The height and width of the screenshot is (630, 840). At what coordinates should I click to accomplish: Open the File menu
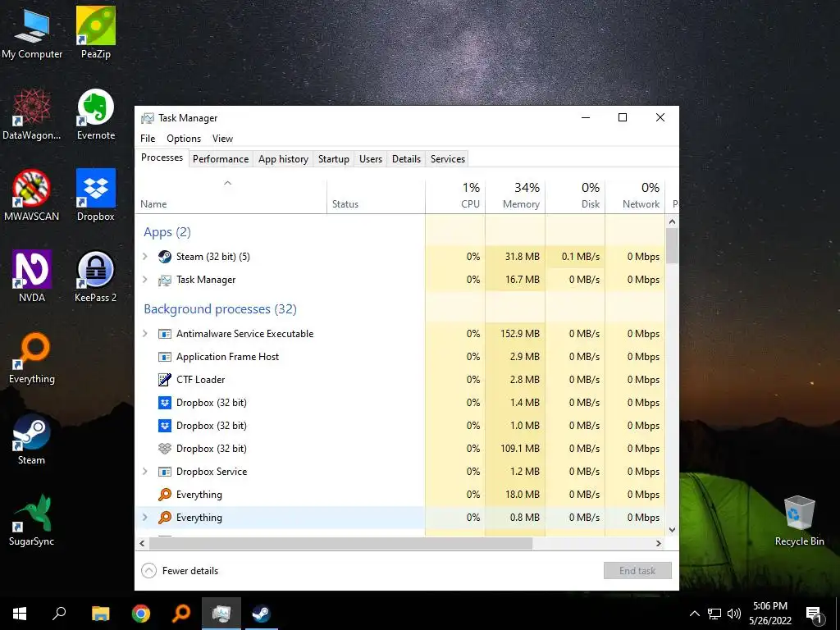[x=148, y=139]
